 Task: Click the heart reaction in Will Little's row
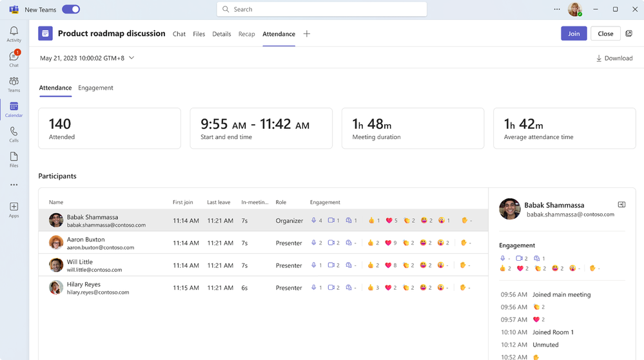388,265
